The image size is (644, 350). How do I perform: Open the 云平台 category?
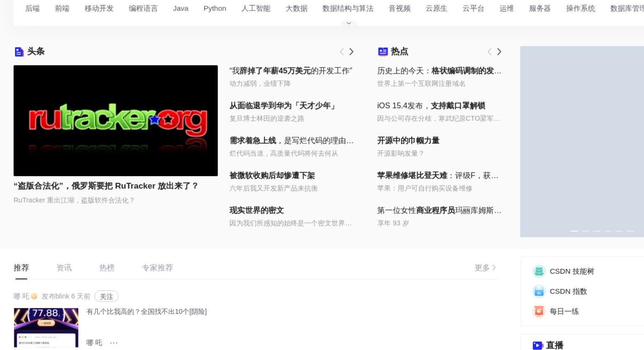[x=473, y=8]
